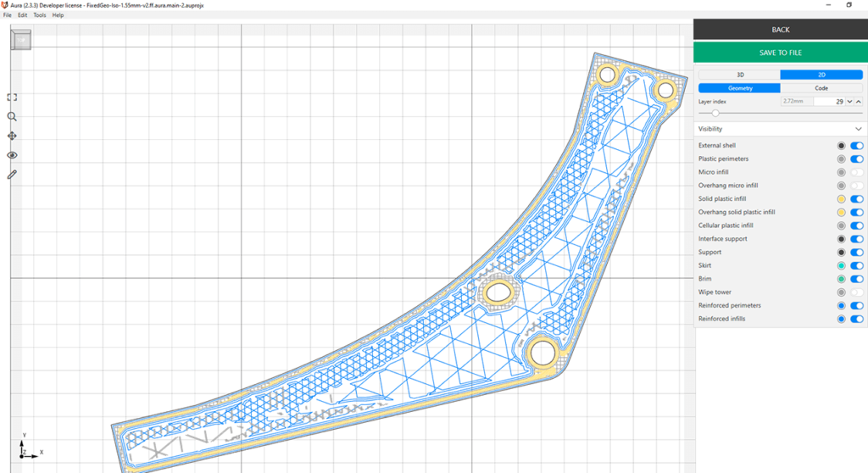Click the eye view icon in left toolbar
The width and height of the screenshot is (868, 473).
[x=12, y=155]
